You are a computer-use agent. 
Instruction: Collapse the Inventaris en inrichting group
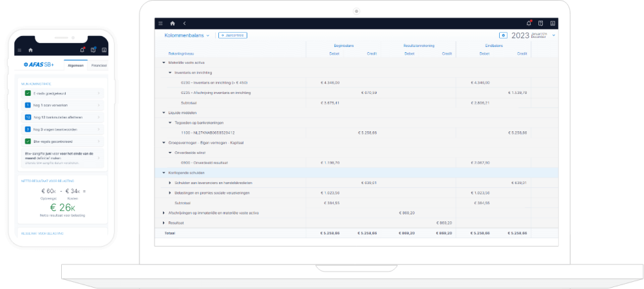click(169, 73)
